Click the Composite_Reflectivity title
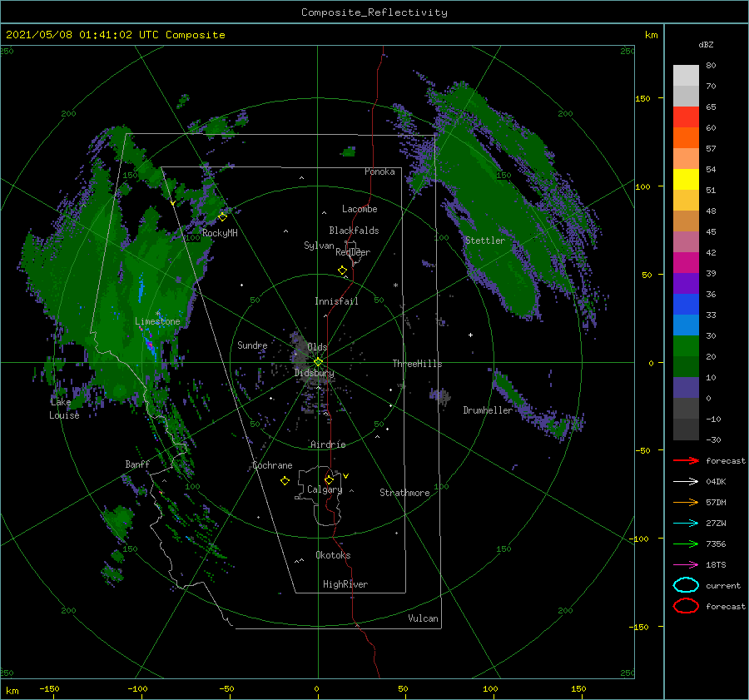 point(374,12)
